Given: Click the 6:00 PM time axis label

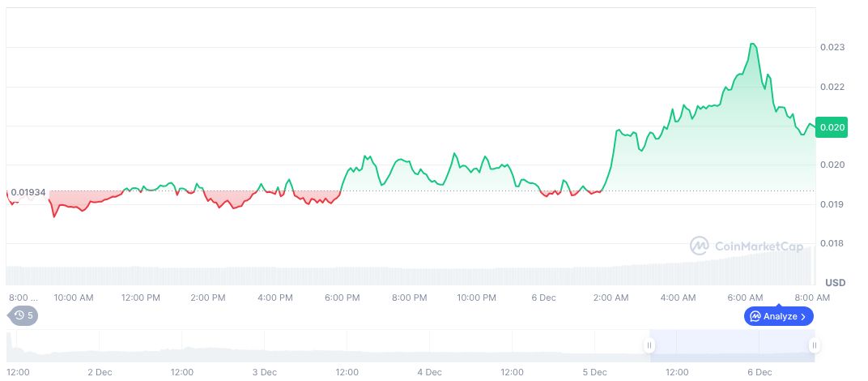Looking at the screenshot, I should point(342,298).
